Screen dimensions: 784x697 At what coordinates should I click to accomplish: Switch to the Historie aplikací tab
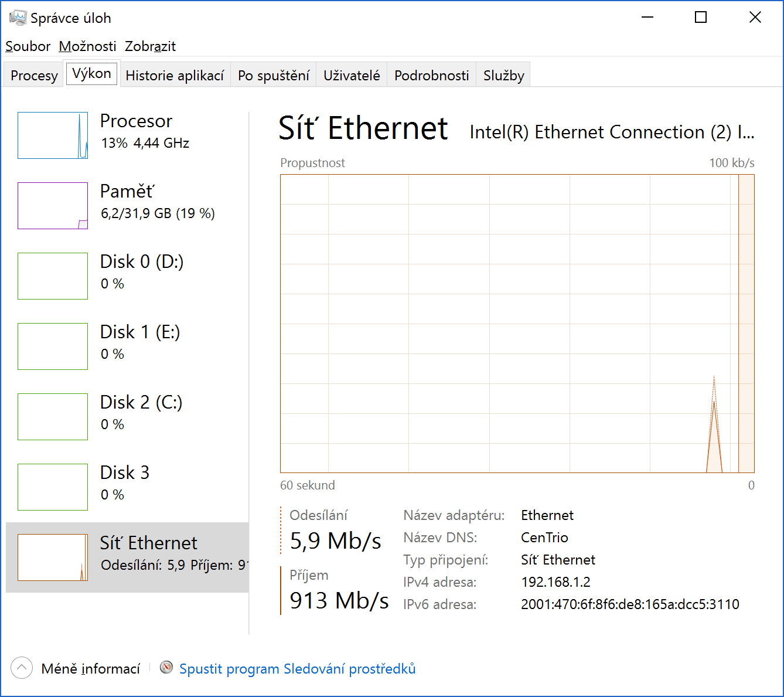click(x=175, y=75)
